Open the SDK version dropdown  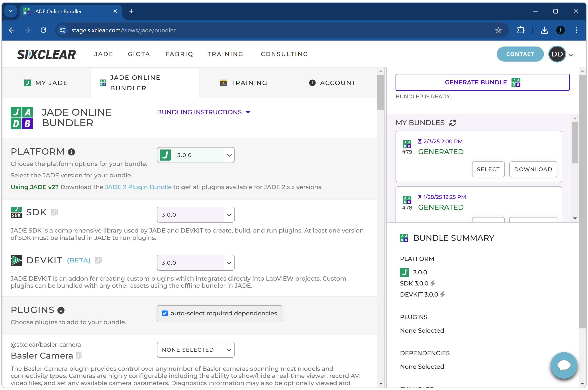coord(195,215)
